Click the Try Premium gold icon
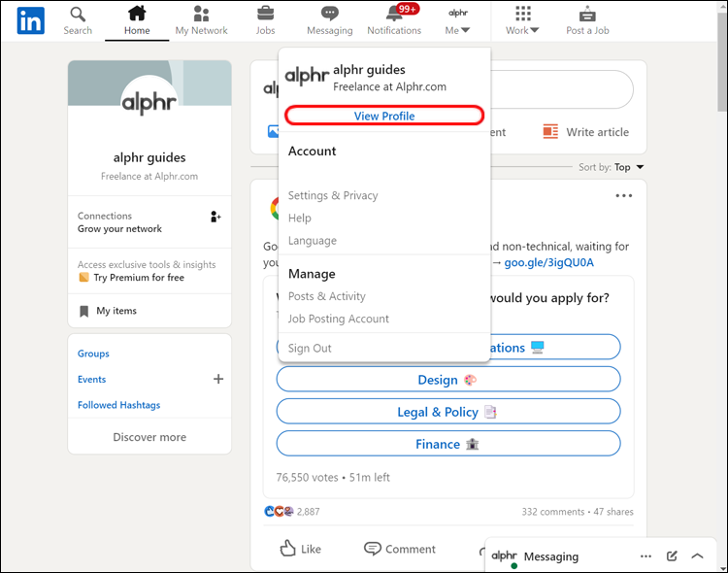This screenshot has width=728, height=573. tap(83, 278)
